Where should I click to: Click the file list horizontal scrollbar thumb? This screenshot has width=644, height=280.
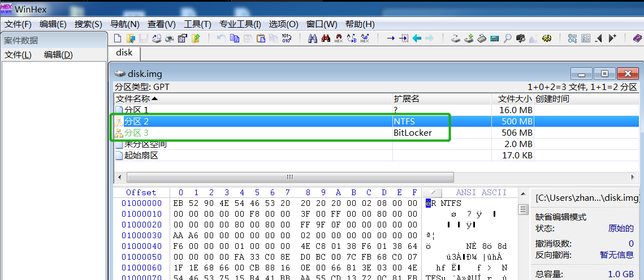click(290, 177)
